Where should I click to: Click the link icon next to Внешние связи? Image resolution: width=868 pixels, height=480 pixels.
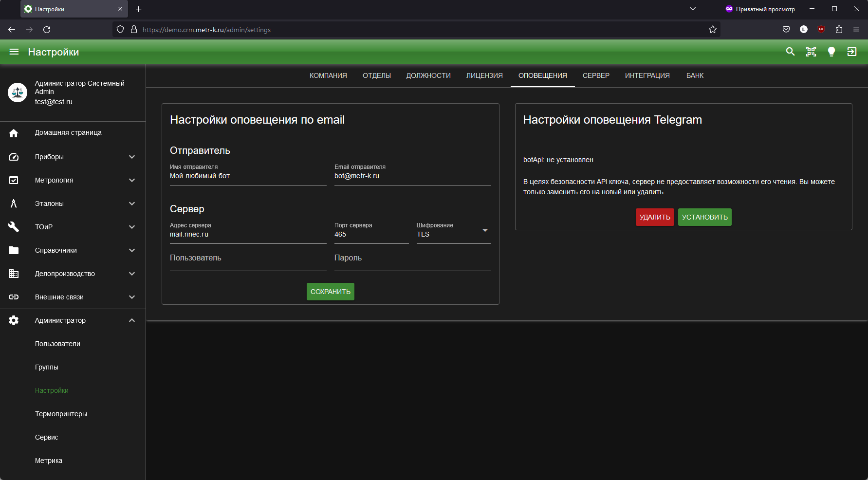pyautogui.click(x=14, y=297)
